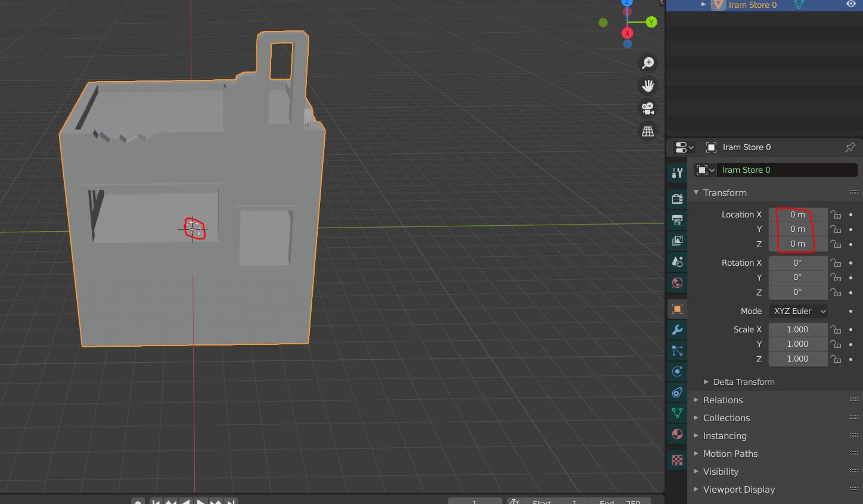Click animate dot beside Location X
The image size is (863, 504).
850,214
